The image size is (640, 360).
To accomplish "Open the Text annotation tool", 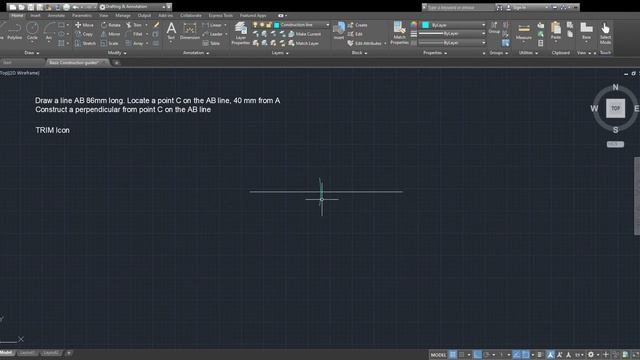I will click(x=171, y=31).
